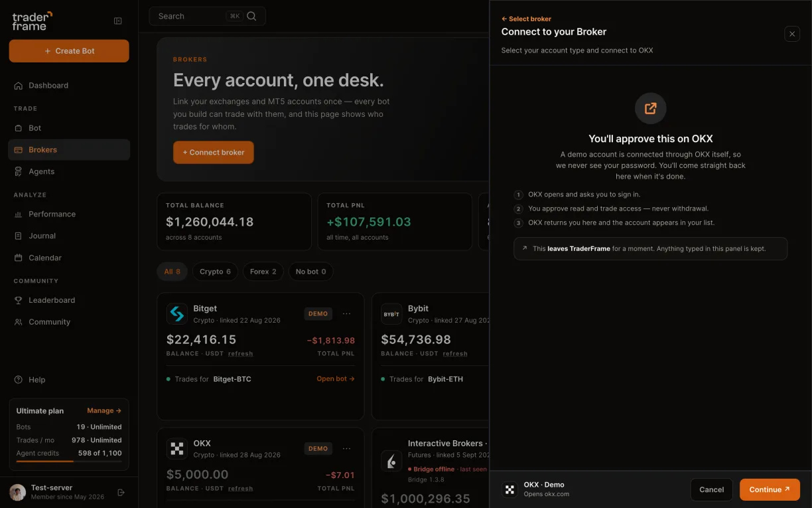Go back via Select broker link
Viewport: 812px width, 508px height.
526,19
